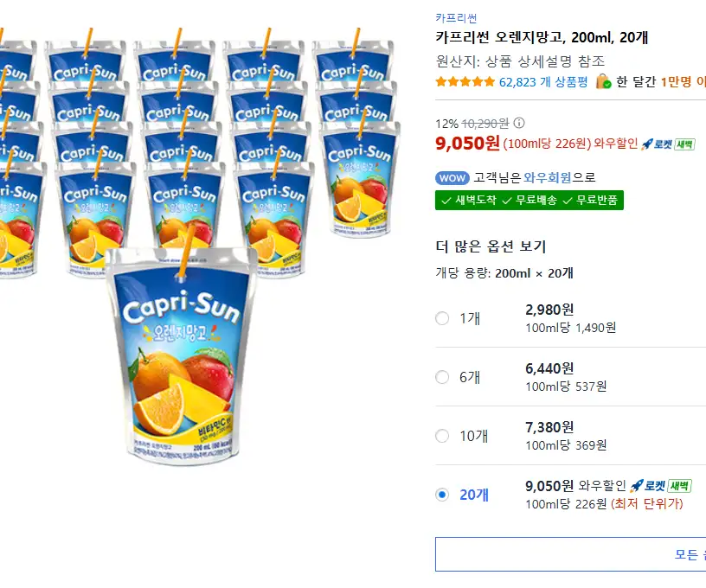Click the 7,380원 price option row
This screenshot has width=706, height=588.
coord(571,435)
